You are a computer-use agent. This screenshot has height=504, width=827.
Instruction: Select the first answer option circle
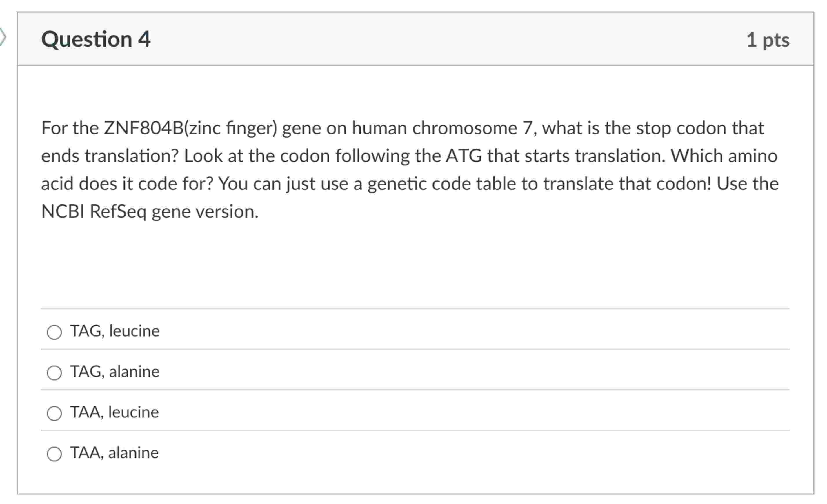click(55, 333)
